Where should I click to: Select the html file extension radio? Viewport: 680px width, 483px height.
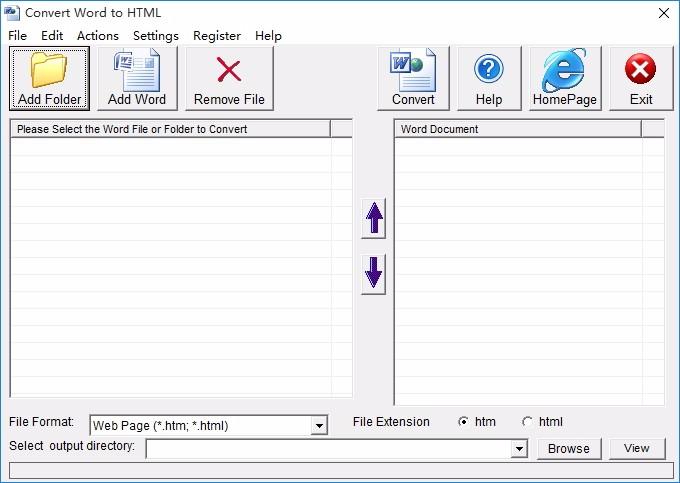click(x=527, y=421)
